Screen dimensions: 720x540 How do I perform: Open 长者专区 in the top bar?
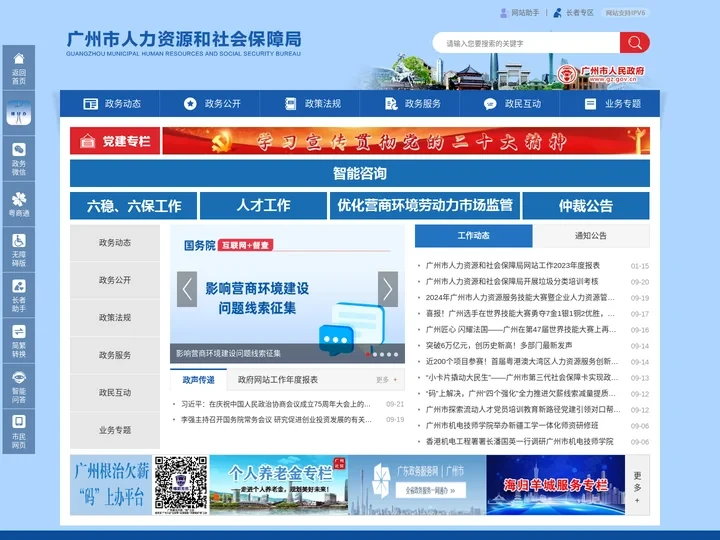click(574, 13)
